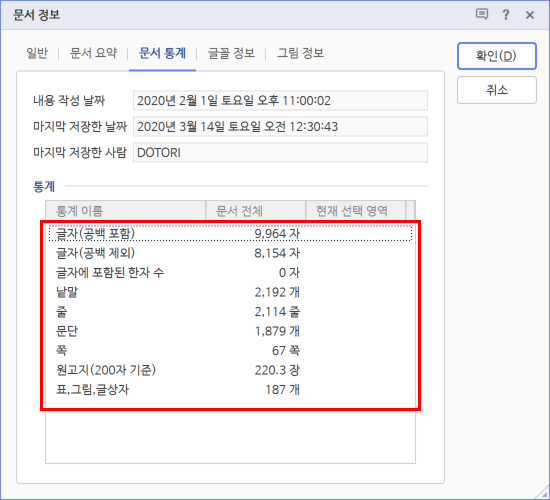Select the 표,그림,글상자 row
This screenshot has height=500, width=550.
coord(230,389)
